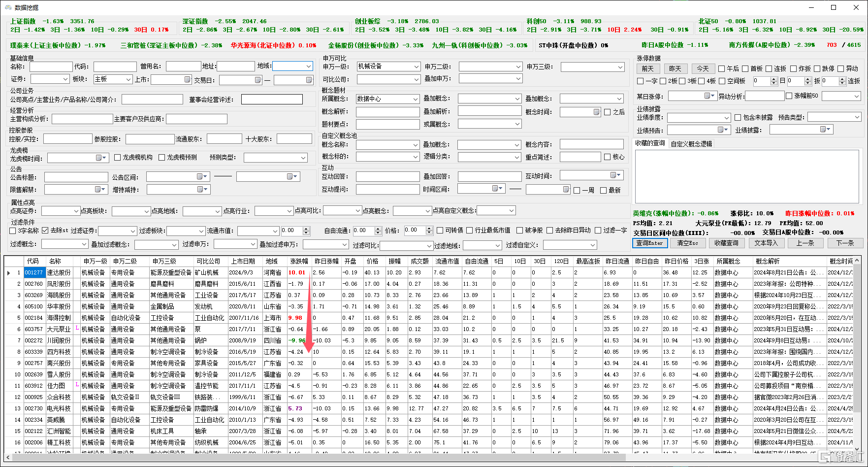The height and width of the screenshot is (467, 868).
Task: Increase the 连板 count spinner
Action: pos(843,79)
